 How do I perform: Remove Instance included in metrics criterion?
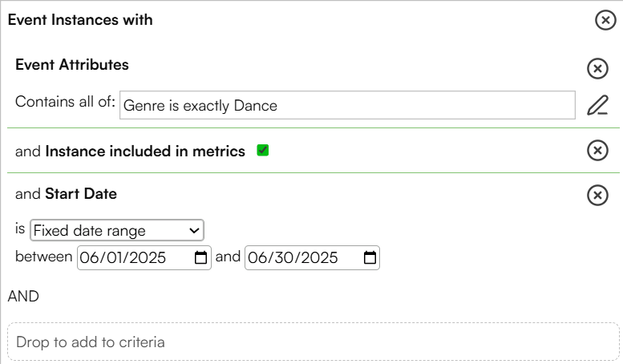[x=597, y=150]
